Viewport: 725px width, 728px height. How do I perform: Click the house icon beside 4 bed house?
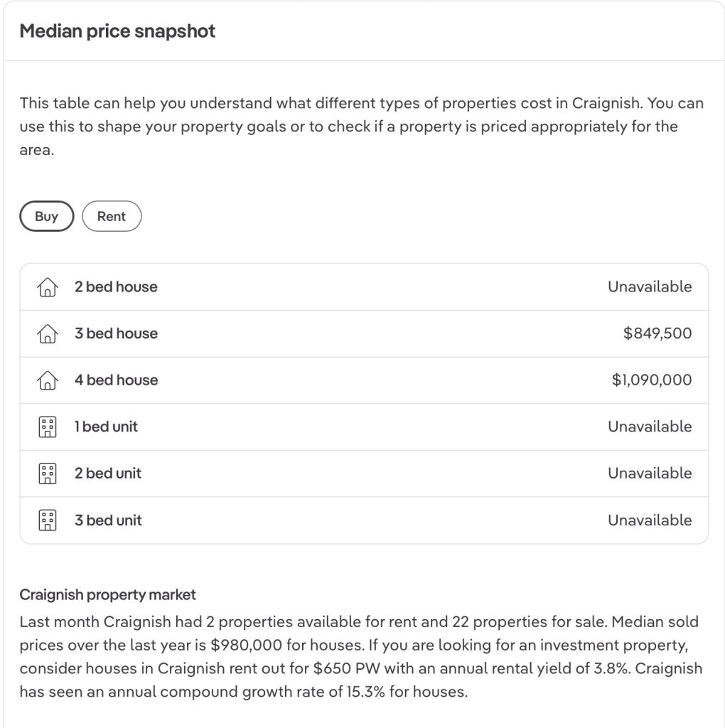[x=47, y=380]
